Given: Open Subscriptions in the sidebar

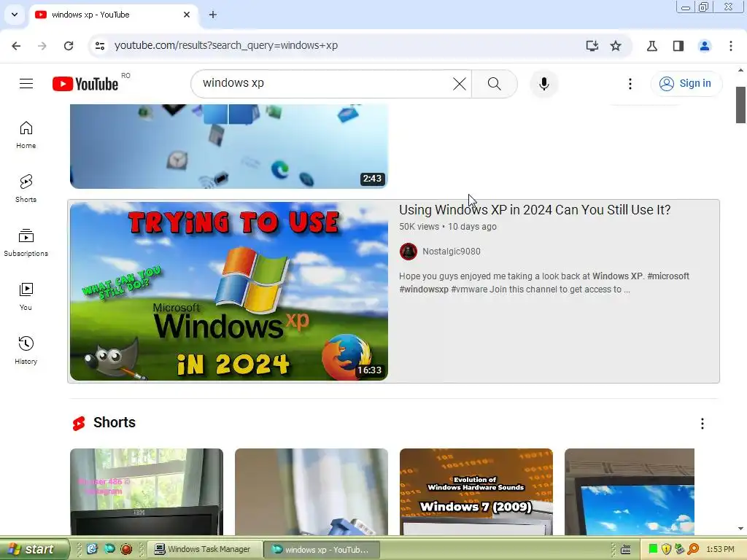Looking at the screenshot, I should pos(26,242).
